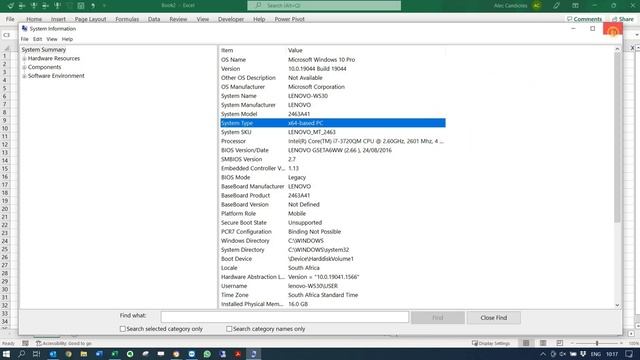Open Outlook from the taskbar
Image resolution: width=640 pixels, height=360 pixels.
pyautogui.click(x=53, y=354)
